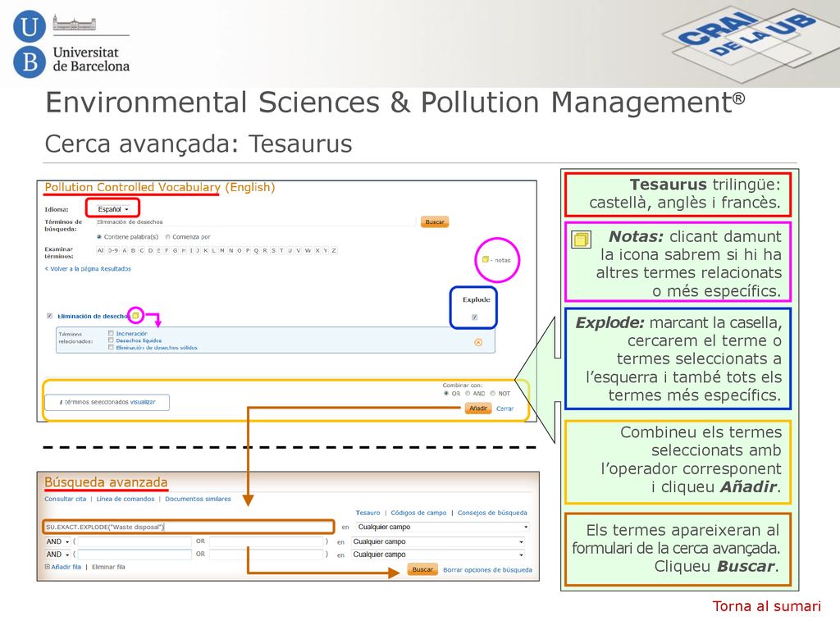Viewport: 840px width, 630px height.
Task: Browse thesaurus terms starting with P
Action: pyautogui.click(x=248, y=251)
